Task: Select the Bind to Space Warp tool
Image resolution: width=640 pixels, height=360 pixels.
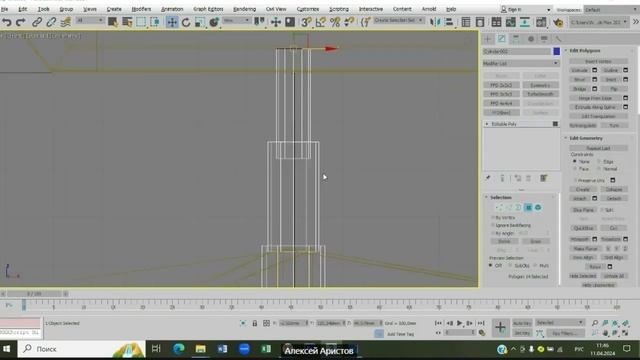Action: point(65,22)
